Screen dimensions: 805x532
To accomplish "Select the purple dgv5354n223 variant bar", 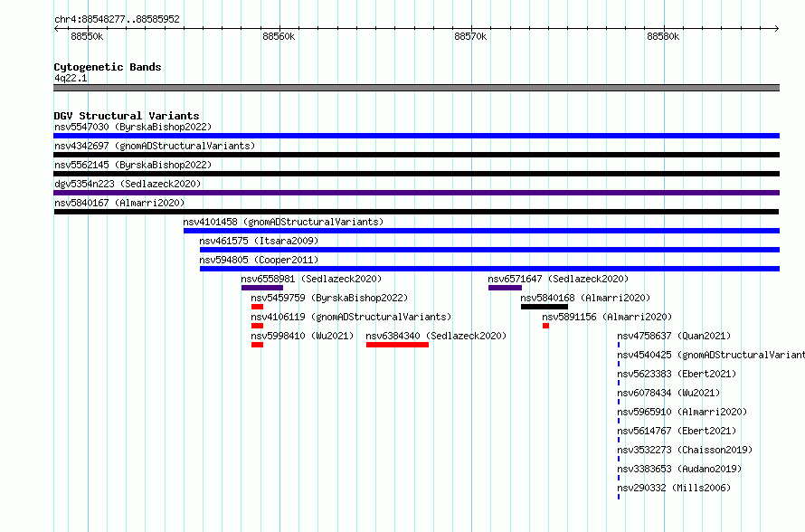I will click(416, 193).
